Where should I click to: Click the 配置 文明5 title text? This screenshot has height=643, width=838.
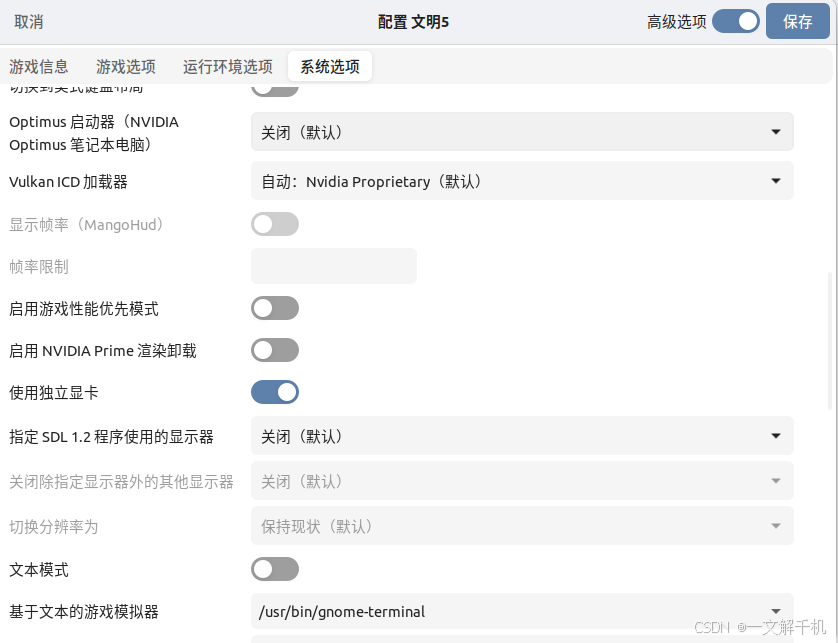click(413, 20)
